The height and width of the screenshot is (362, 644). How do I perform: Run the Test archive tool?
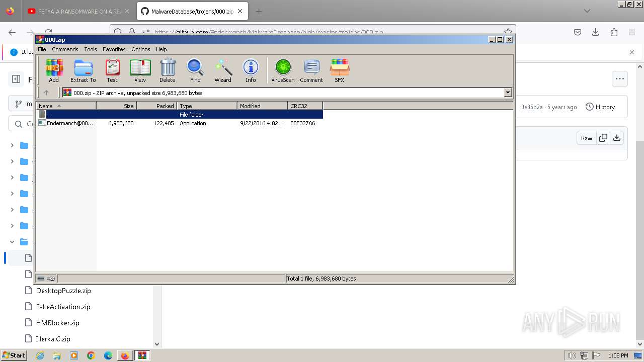tap(112, 70)
